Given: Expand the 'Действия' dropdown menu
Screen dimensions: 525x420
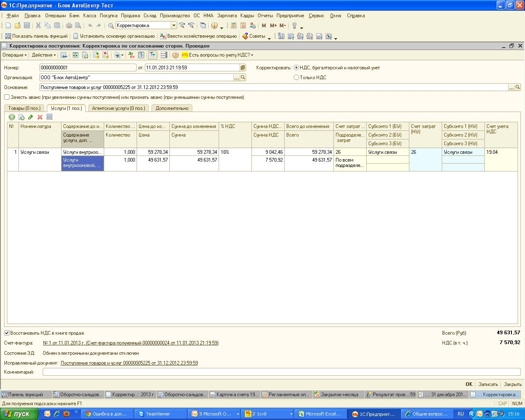Looking at the screenshot, I should coord(44,55).
